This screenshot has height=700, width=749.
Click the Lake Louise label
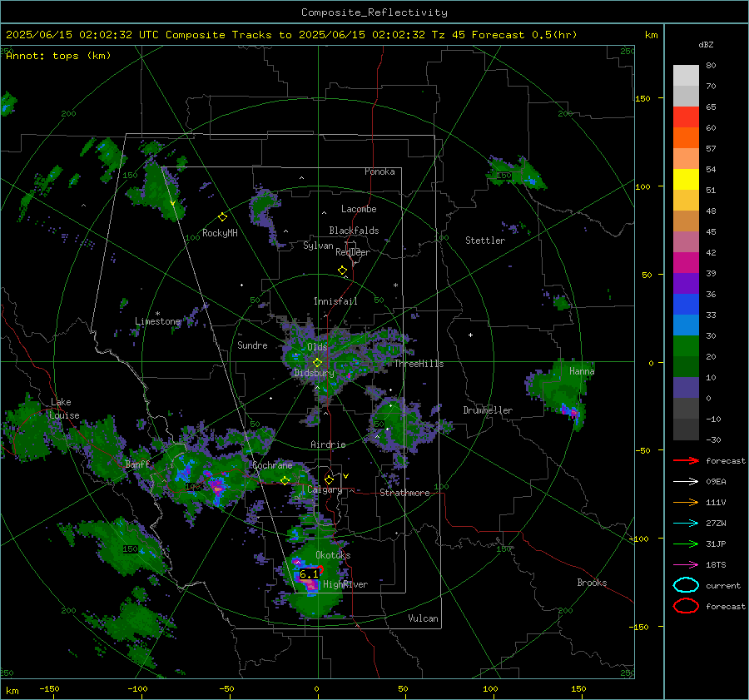(64, 409)
